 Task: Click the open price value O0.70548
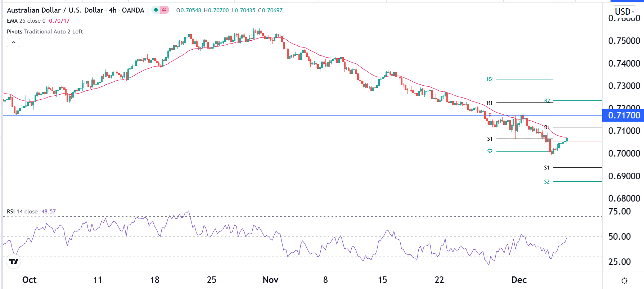pyautogui.click(x=189, y=10)
